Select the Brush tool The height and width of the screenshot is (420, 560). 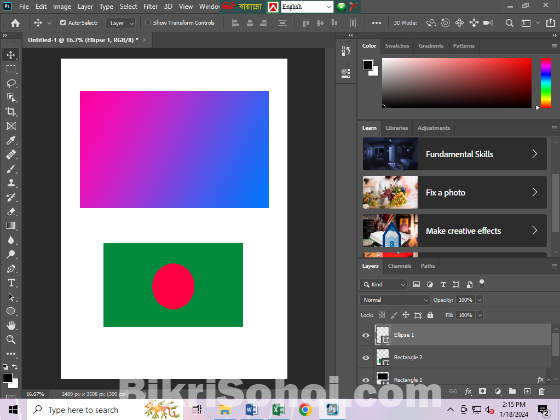pyautogui.click(x=11, y=169)
